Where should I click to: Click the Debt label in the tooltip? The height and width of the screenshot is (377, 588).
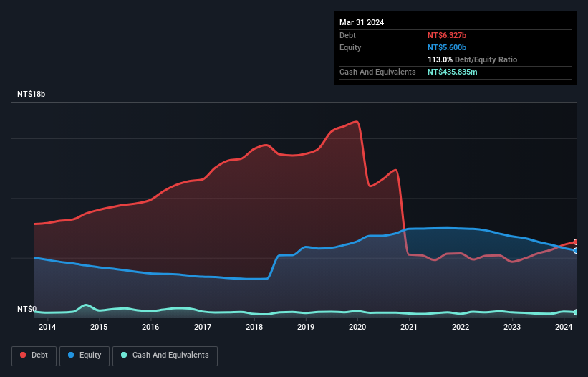pos(347,35)
